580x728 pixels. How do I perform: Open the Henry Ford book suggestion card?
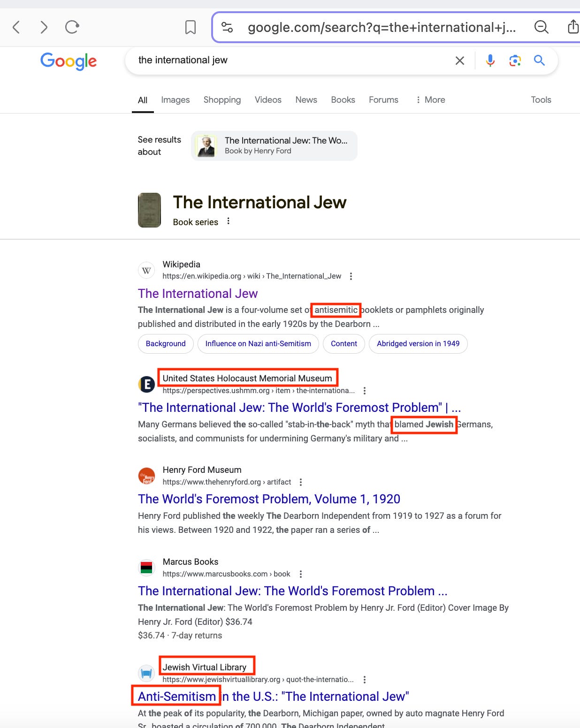[x=274, y=146]
